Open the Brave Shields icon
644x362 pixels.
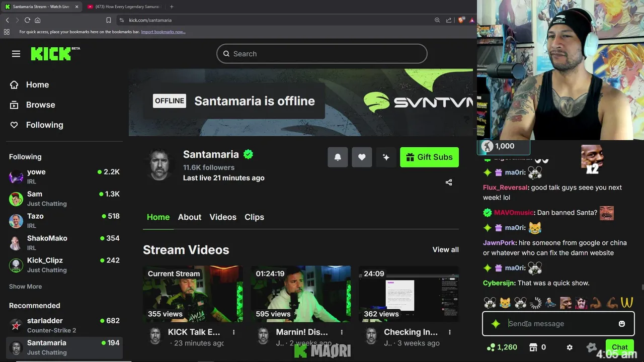[461, 20]
